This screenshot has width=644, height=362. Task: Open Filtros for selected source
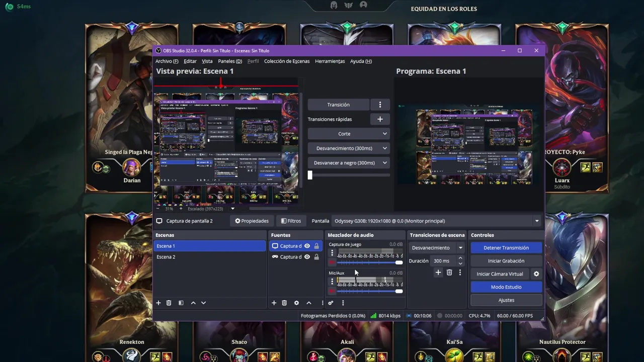click(291, 221)
